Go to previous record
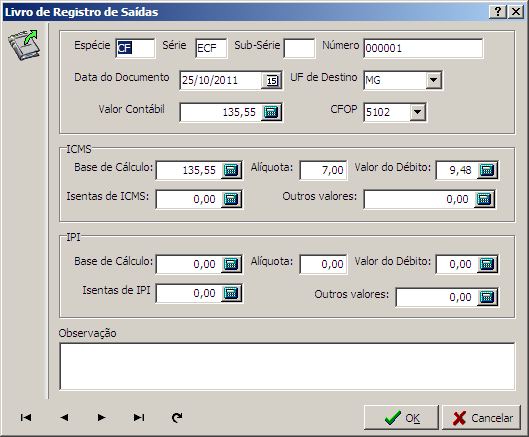Viewport: 529px width, 437px height. point(64,417)
